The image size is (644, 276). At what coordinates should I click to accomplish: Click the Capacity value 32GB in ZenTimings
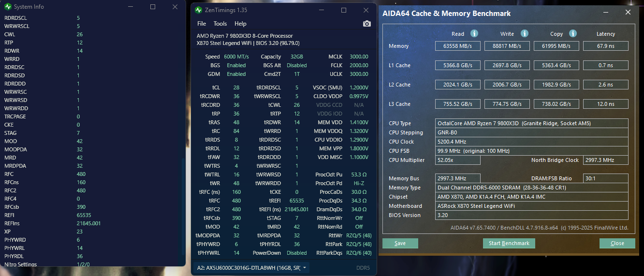(x=297, y=57)
